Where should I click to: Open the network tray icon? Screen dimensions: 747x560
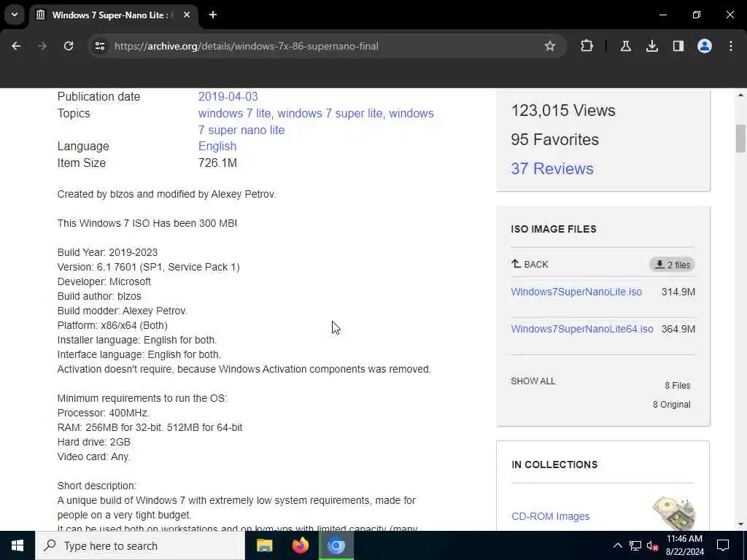(635, 545)
